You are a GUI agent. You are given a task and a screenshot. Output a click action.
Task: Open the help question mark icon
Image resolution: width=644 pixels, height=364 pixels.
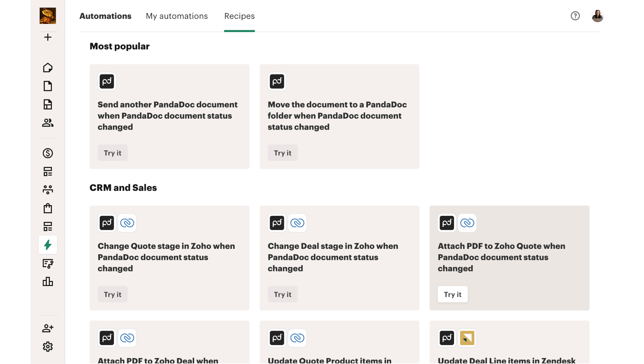(x=575, y=16)
